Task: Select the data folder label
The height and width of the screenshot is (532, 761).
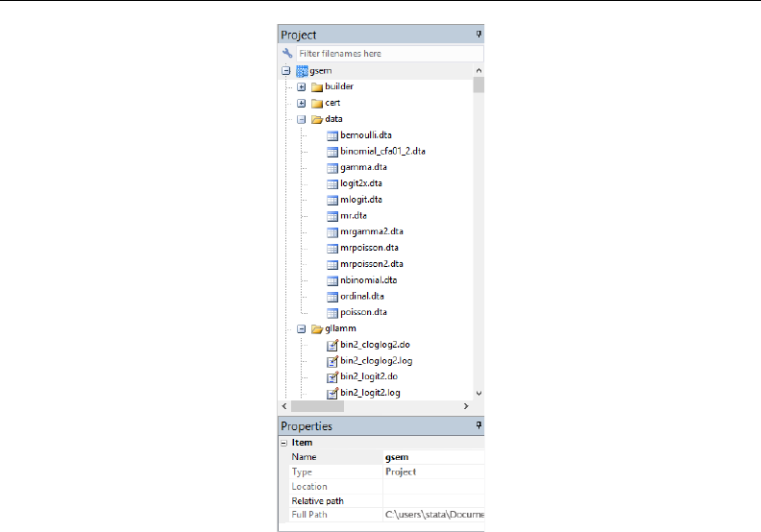Action: tap(333, 119)
